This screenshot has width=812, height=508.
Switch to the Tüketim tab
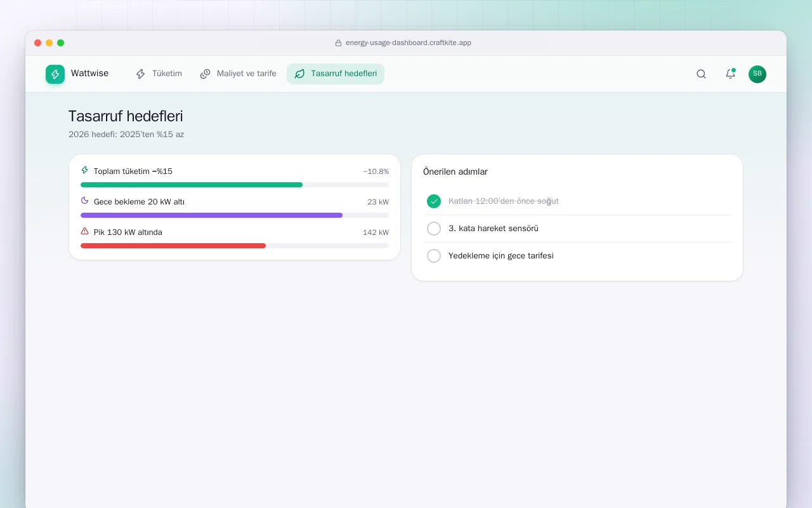click(159, 74)
